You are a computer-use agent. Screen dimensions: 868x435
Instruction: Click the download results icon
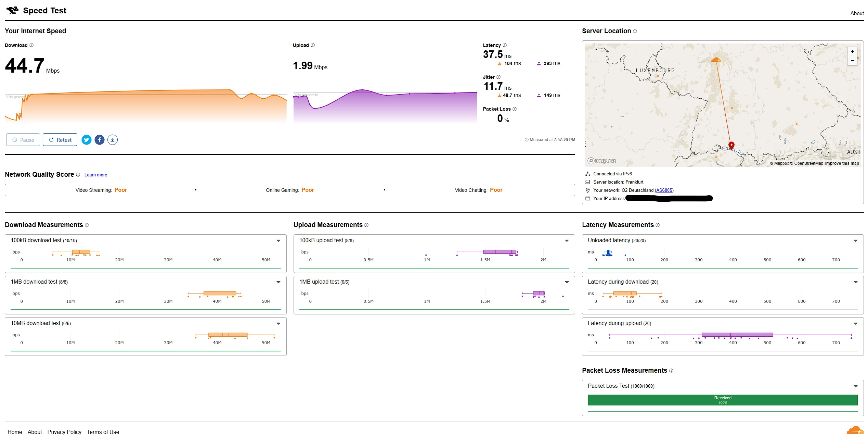point(113,140)
